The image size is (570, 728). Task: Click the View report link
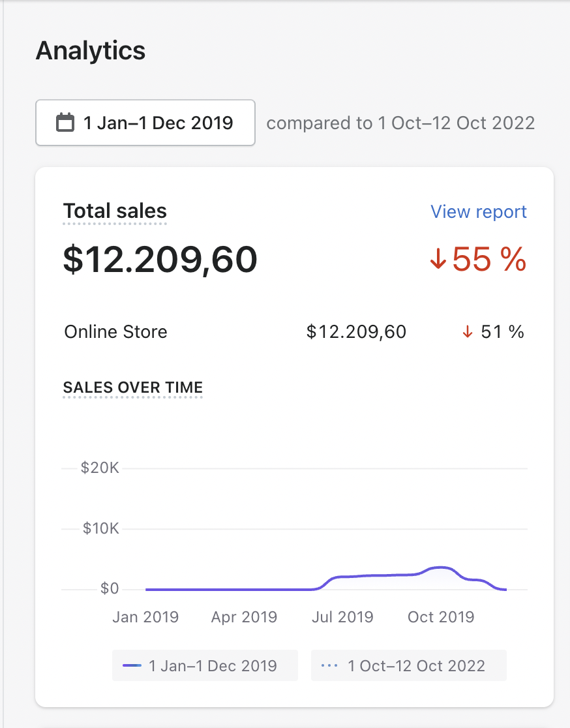point(479,212)
